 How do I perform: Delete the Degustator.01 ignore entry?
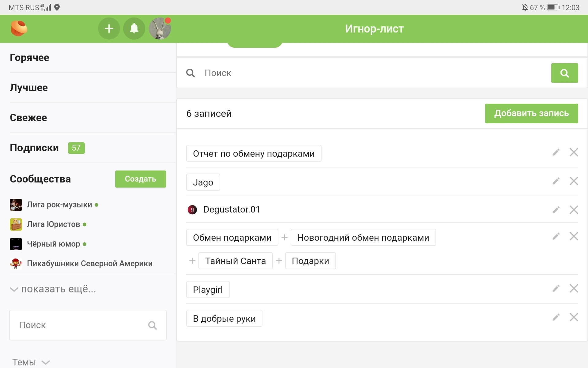tap(574, 210)
